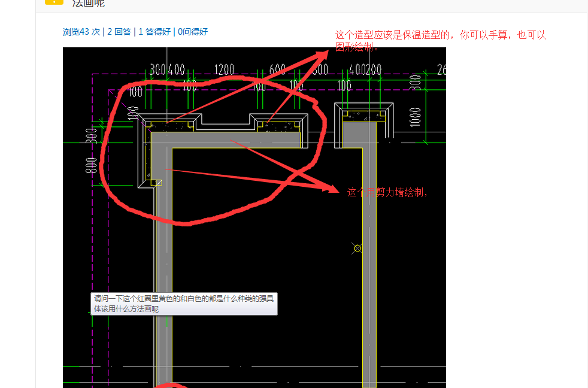
Task: Click the vertical '800' dimension label in drawing
Action: [91, 165]
